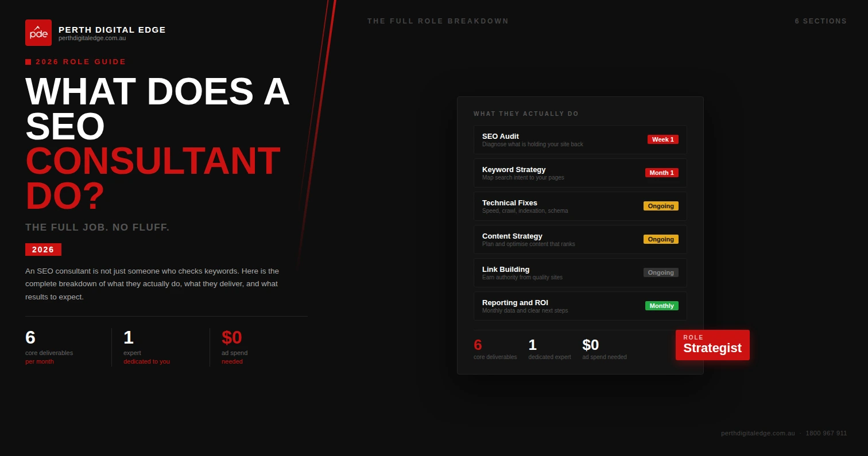This screenshot has width=868, height=456.
Task: Click the green Monthly badge
Action: (x=661, y=306)
